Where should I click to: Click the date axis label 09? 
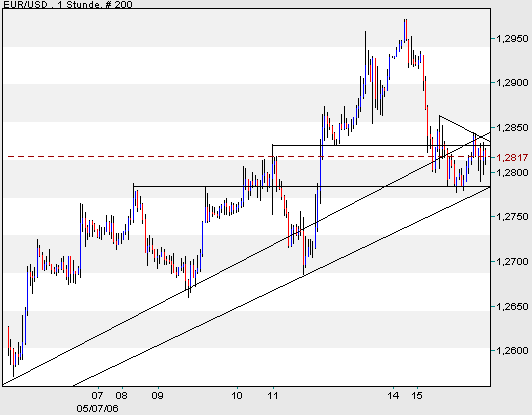pos(157,396)
